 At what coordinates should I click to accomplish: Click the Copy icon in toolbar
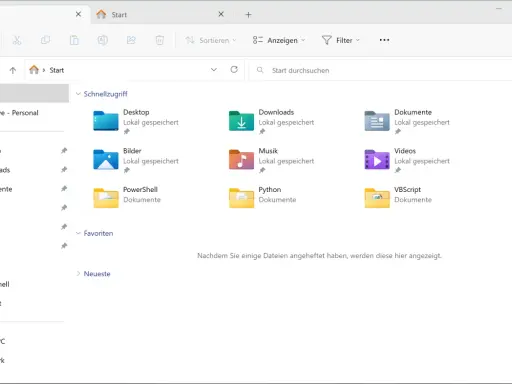[x=45, y=40]
